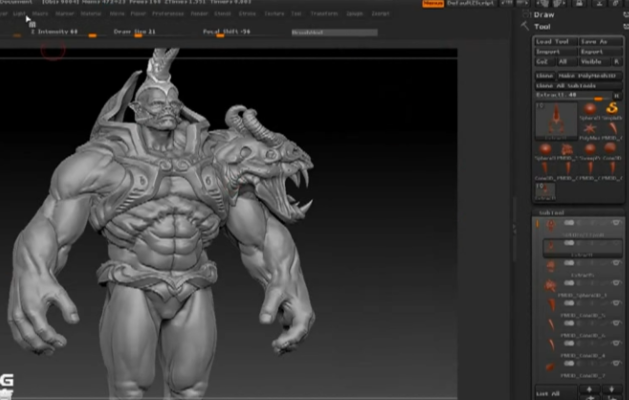Open the Preferences menu
Image resolution: width=629 pixels, height=400 pixels.
[168, 14]
